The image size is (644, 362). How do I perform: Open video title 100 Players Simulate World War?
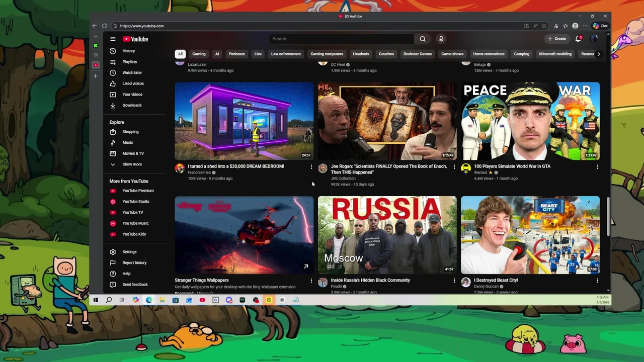512,166
